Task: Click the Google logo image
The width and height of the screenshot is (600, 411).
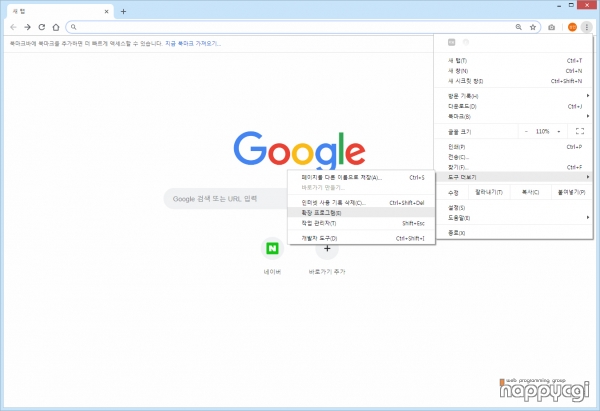Action: click(x=299, y=152)
